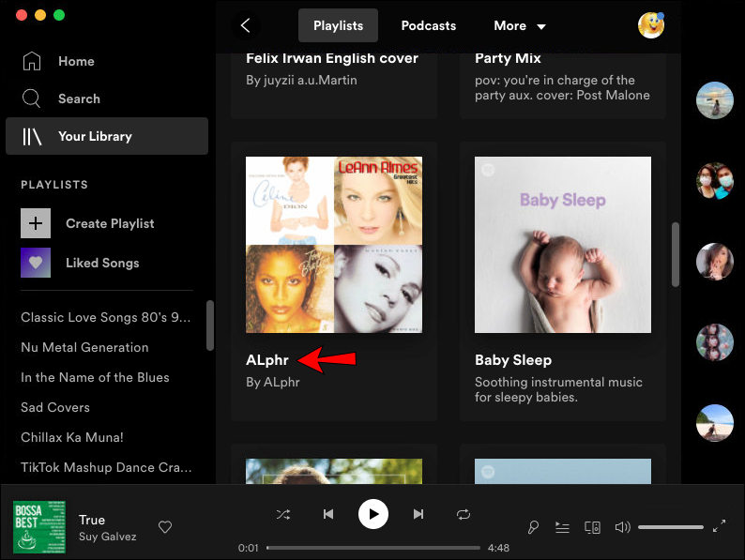
Task: Click the Liked Songs label
Action: (102, 263)
